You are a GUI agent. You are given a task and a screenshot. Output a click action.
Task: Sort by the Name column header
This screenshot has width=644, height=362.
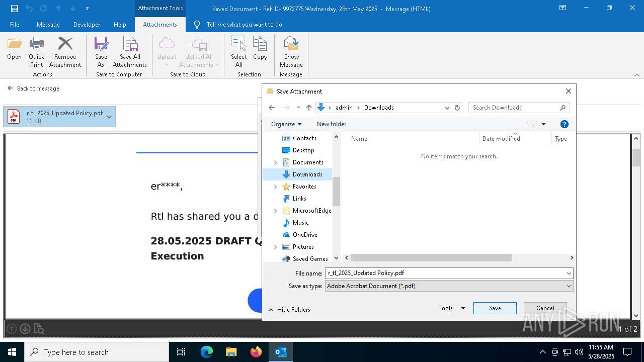[x=359, y=139]
